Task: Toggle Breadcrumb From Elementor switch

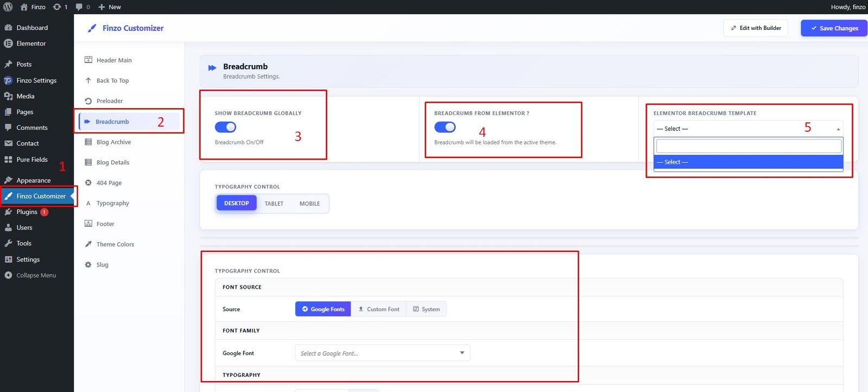Action: tap(445, 127)
